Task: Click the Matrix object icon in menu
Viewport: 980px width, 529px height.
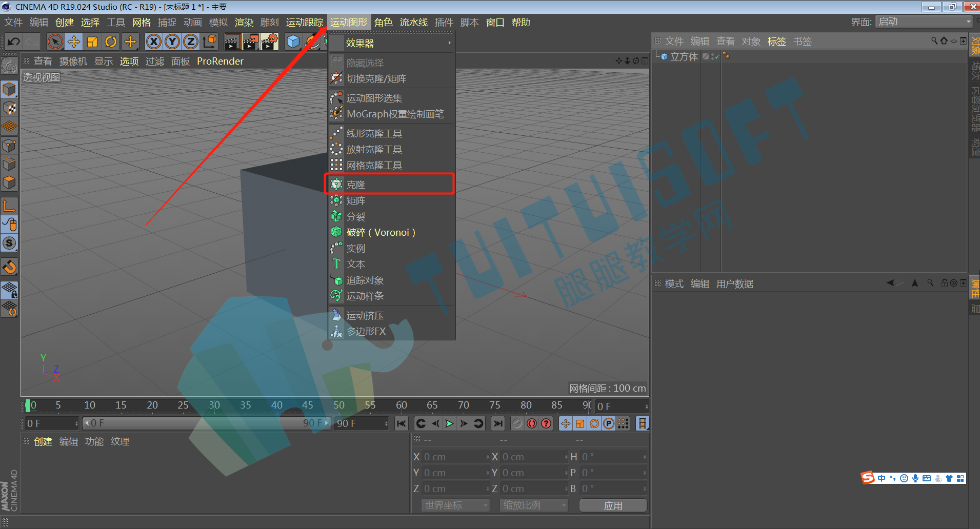Action: click(336, 200)
